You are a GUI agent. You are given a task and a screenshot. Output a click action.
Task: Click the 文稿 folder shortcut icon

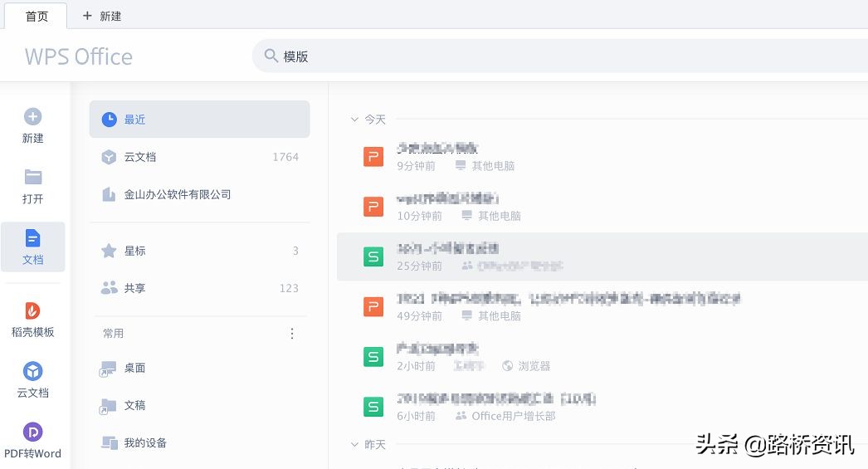point(108,407)
